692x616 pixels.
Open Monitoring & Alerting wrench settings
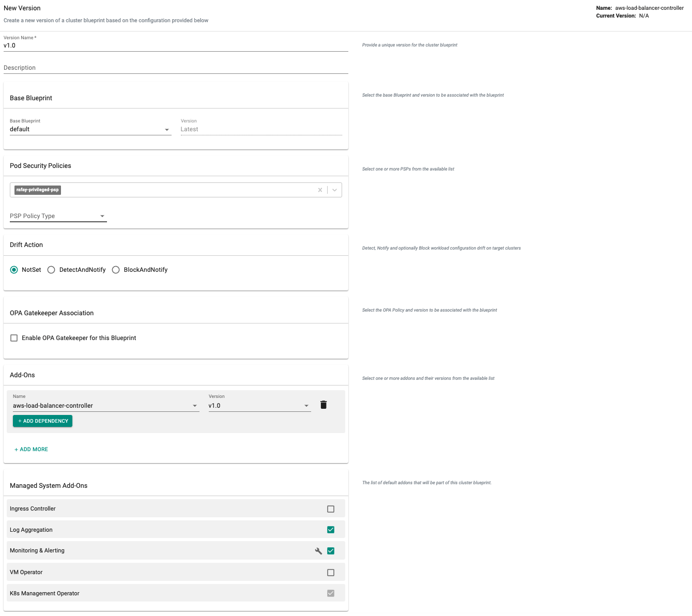(x=318, y=551)
